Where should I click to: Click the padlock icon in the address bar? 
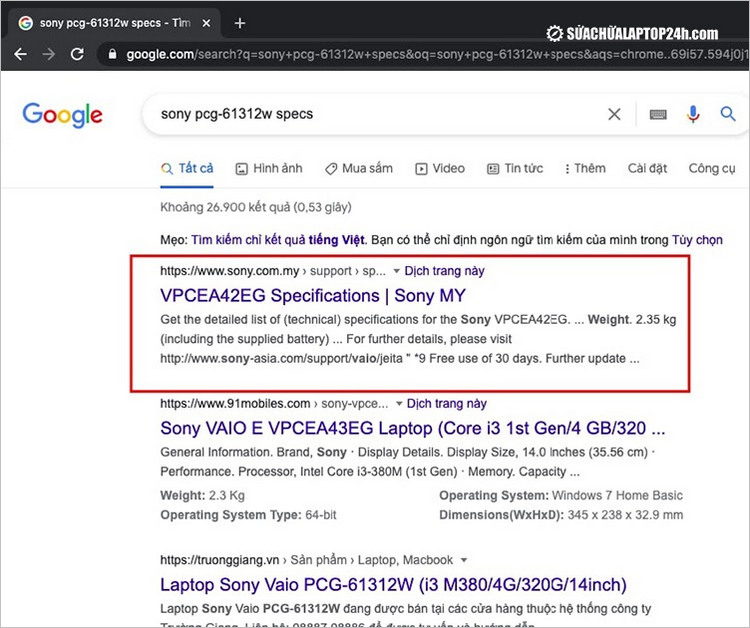pyautogui.click(x=112, y=54)
